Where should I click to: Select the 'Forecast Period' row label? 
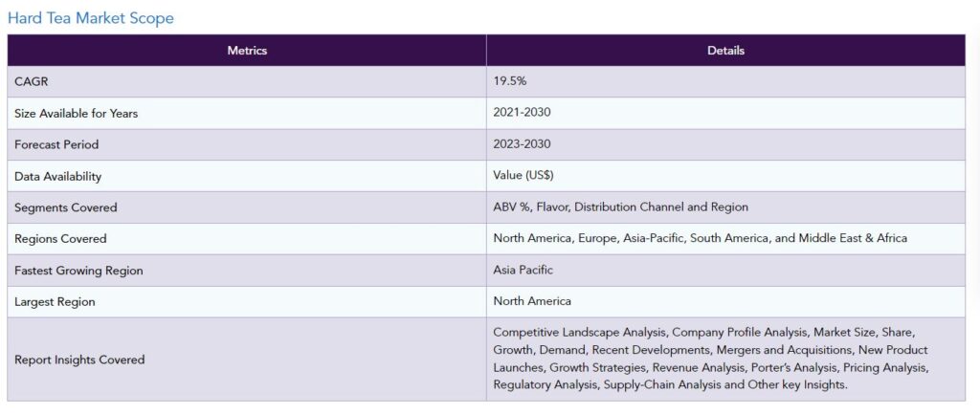coord(56,145)
